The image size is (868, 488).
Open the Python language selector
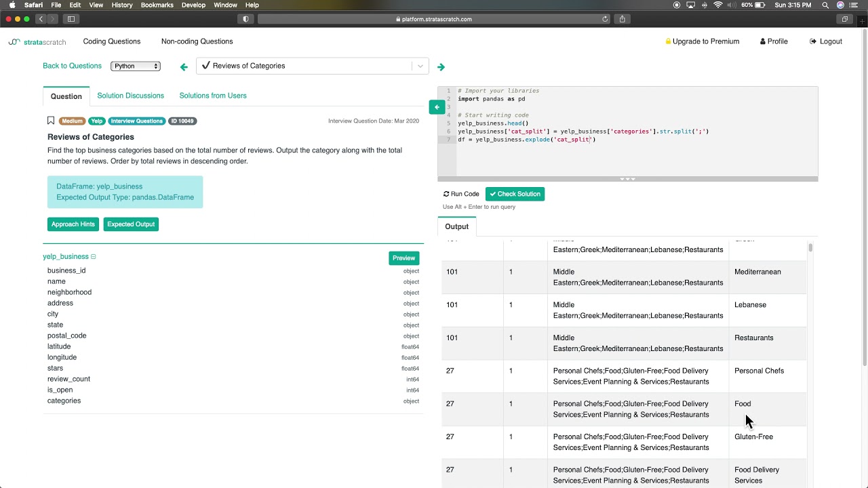click(136, 66)
